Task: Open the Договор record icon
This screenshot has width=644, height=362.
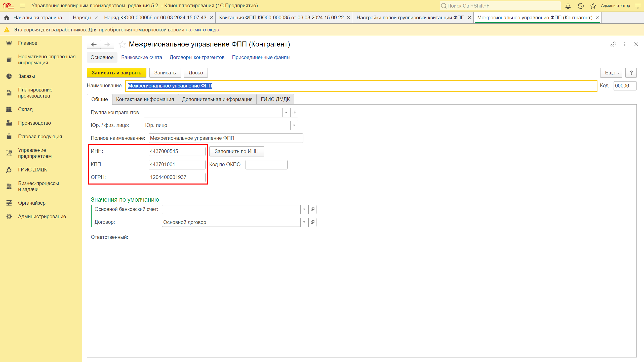Action: (312, 222)
